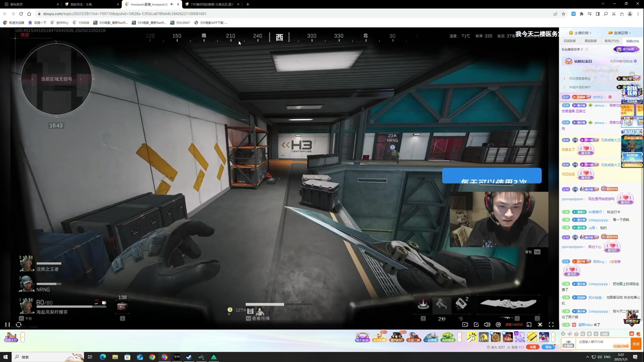This screenshot has width=644, height=362.
Task: Open the 收藏的弹幕 saved comments
Action: point(621,347)
